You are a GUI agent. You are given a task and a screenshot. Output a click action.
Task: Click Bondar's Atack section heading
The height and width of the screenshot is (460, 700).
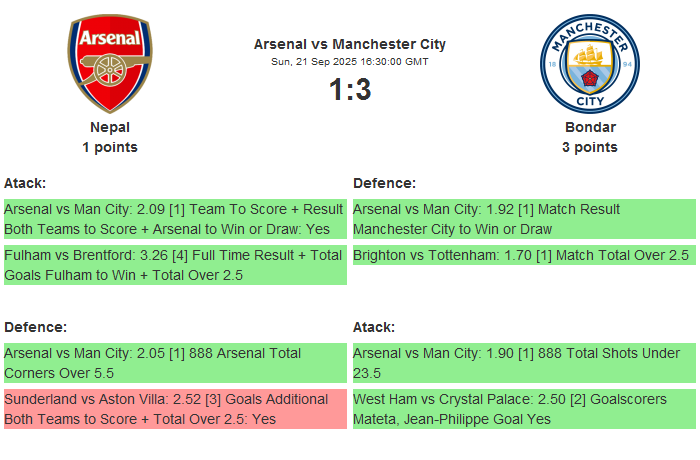click(x=374, y=327)
